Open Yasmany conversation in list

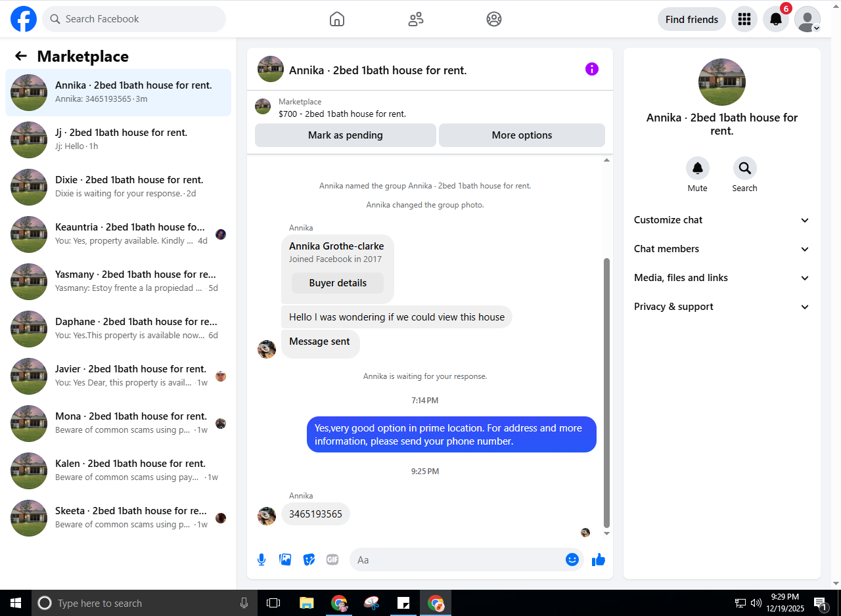pos(118,282)
